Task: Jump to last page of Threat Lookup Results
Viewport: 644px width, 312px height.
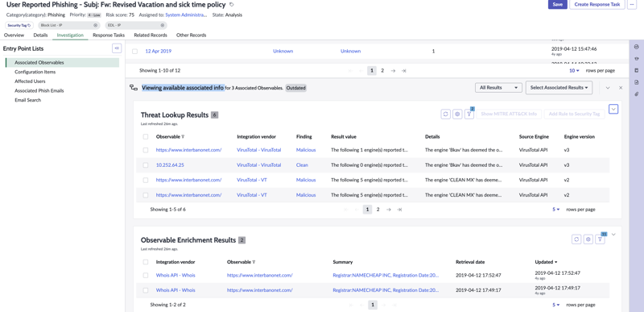Action: 399,210
